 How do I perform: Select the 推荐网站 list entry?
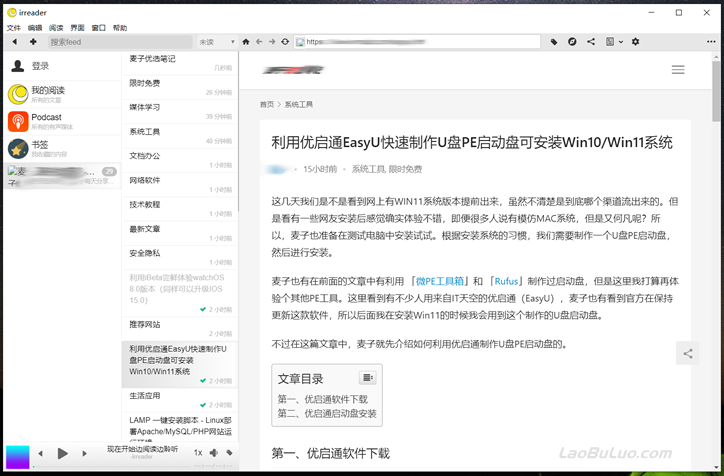coord(180,328)
